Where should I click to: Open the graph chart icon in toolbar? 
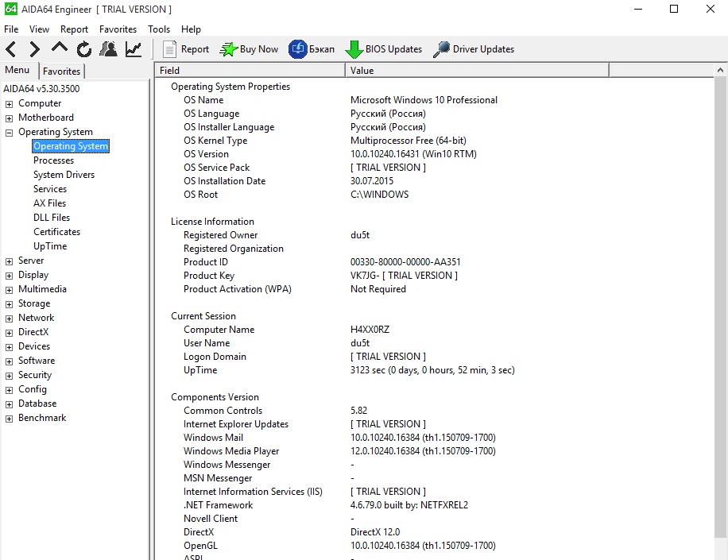(134, 48)
